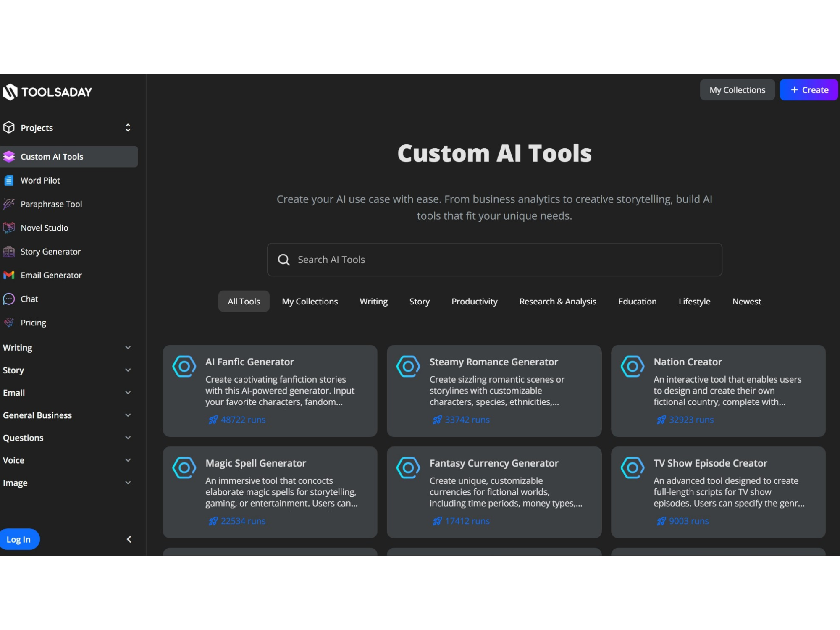The height and width of the screenshot is (630, 840).
Task: Open My Collections
Action: pos(737,89)
